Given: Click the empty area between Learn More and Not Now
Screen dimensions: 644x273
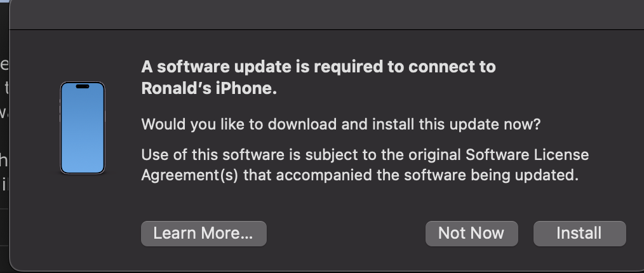Looking at the screenshot, I should [x=346, y=233].
